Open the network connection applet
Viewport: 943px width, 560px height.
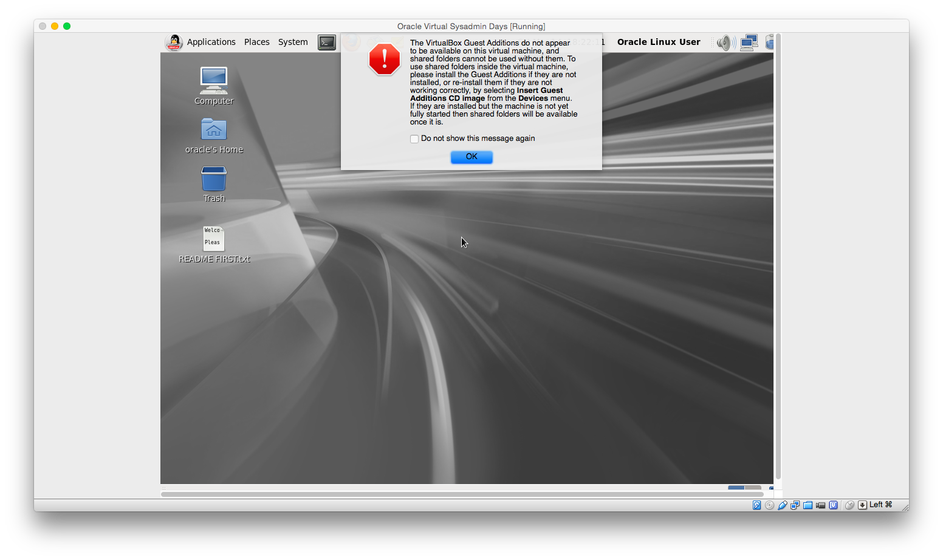click(749, 43)
